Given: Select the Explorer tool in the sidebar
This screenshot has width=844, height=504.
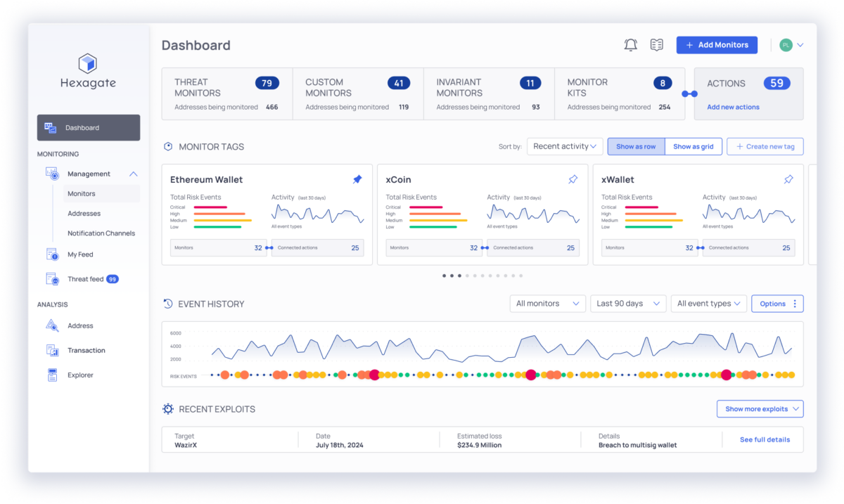Looking at the screenshot, I should tap(79, 375).
